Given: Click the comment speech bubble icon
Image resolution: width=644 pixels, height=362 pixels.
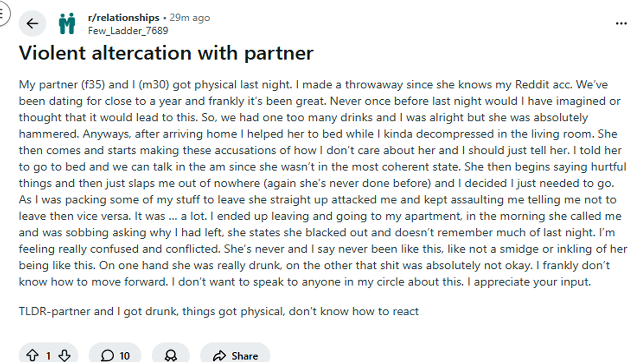Looking at the screenshot, I should pyautogui.click(x=107, y=356).
